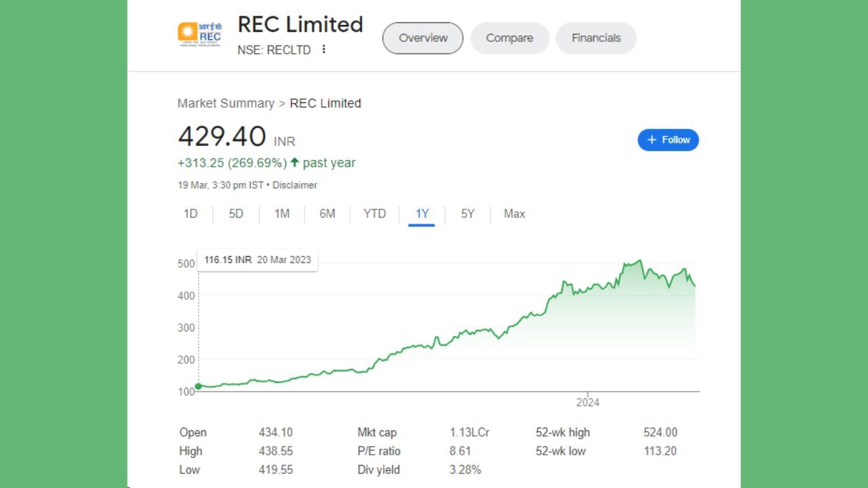Open the three-dot menu beside RECLTD
Screen dimensions: 868x488
pos(324,49)
